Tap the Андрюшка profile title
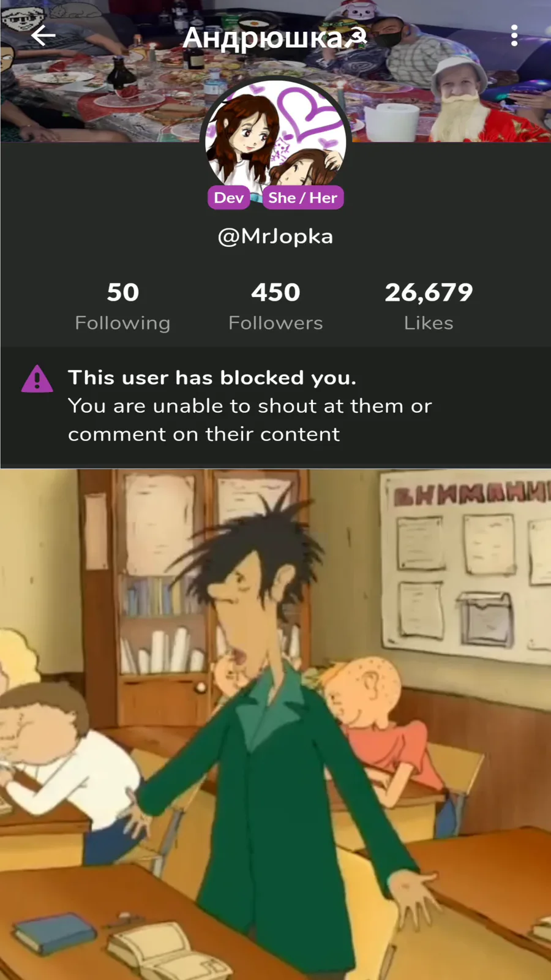The width and height of the screenshot is (551, 980). pyautogui.click(x=263, y=38)
